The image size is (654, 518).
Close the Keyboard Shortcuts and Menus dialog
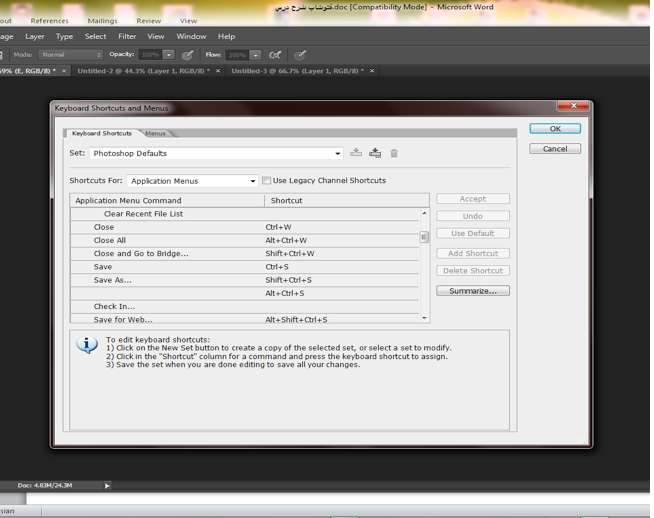coord(574,106)
